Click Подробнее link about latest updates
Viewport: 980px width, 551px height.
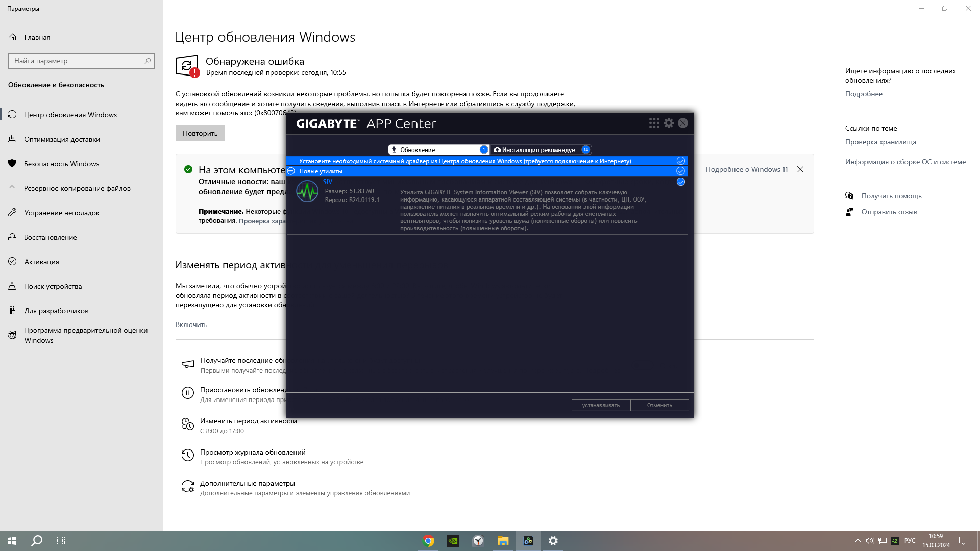[864, 94]
